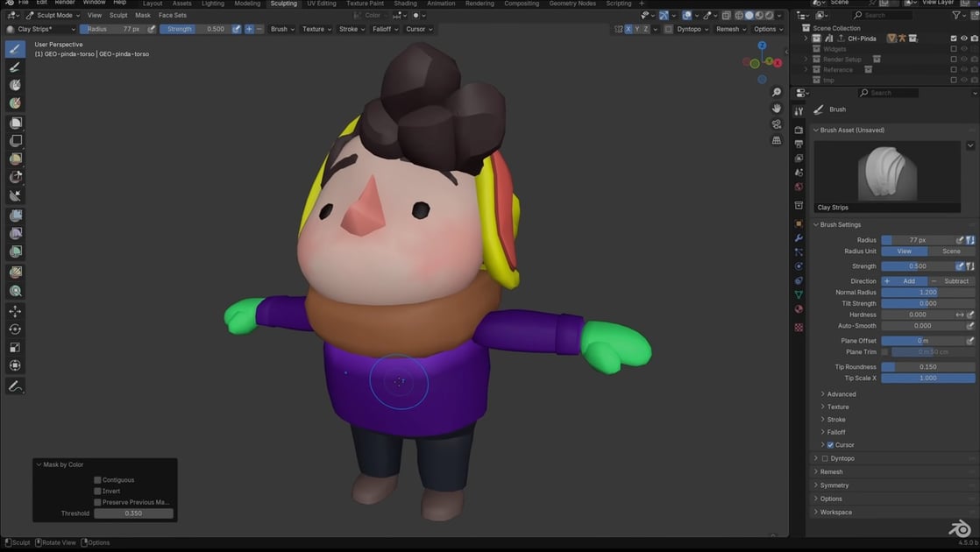The width and height of the screenshot is (980, 552).
Task: Select the Clay Strips brush thumbnail
Action: 888,175
